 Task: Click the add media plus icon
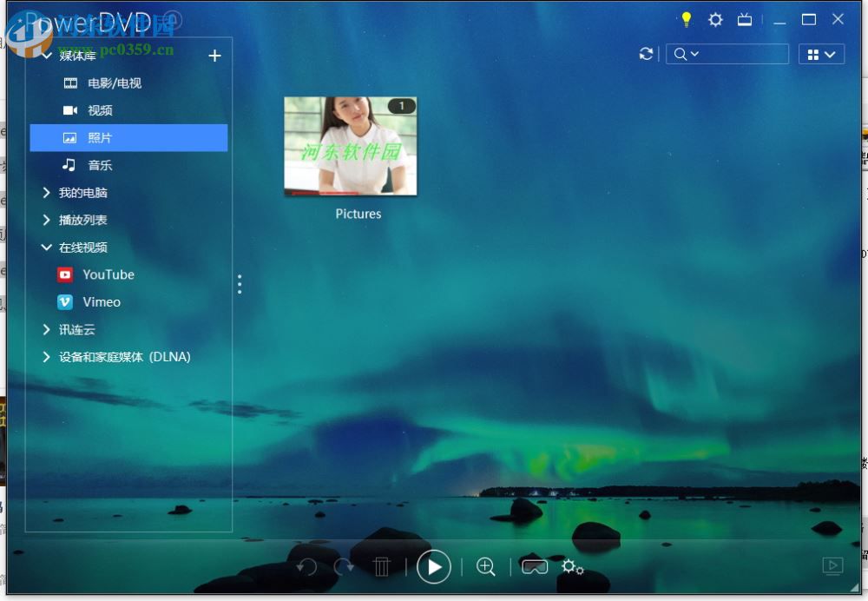215,56
